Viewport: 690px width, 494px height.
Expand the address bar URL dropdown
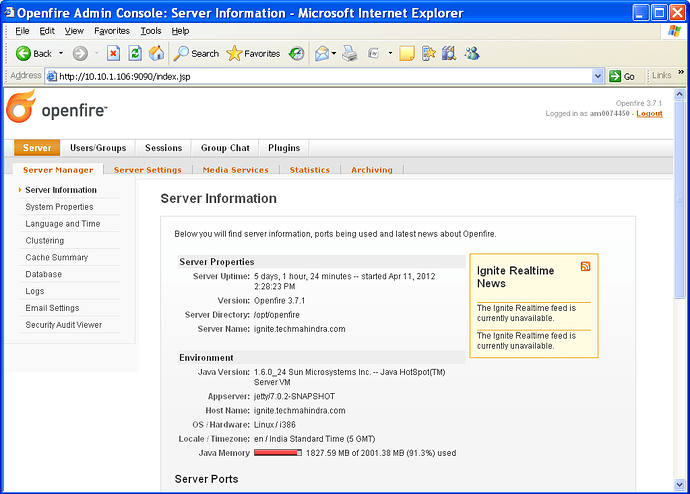[597, 76]
